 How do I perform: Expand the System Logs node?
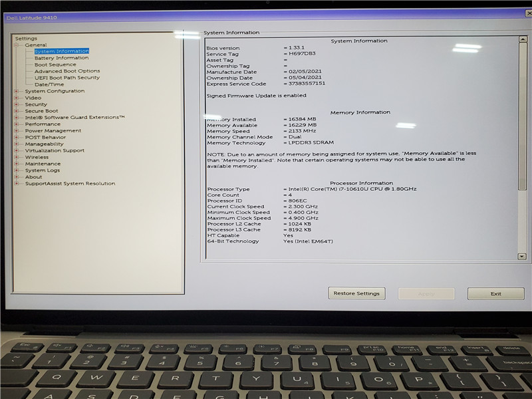[x=16, y=170]
